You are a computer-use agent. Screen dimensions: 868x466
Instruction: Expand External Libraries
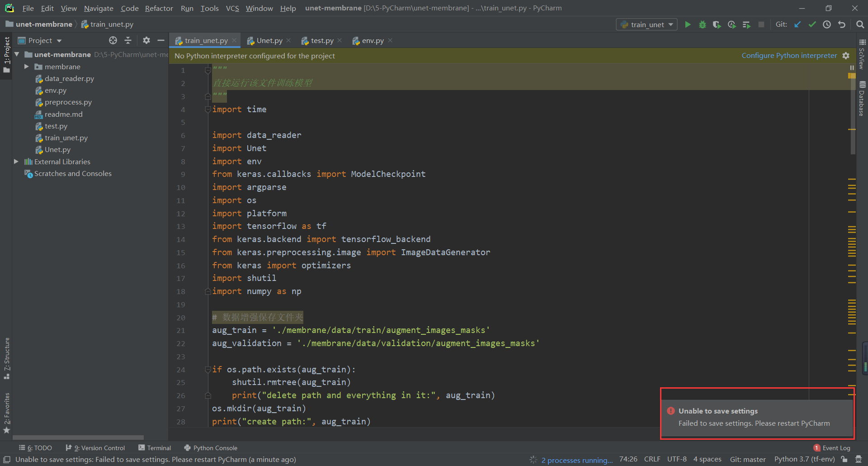pyautogui.click(x=16, y=162)
